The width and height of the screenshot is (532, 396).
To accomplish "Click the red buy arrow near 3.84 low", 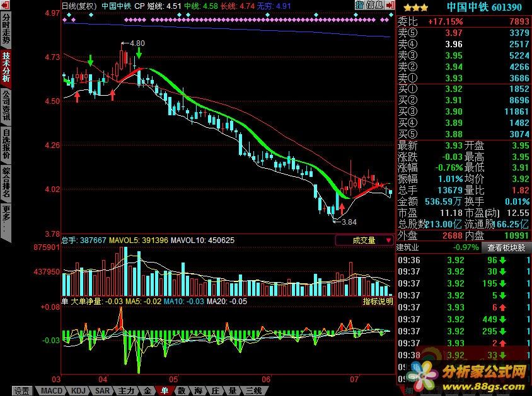I will [342, 209].
